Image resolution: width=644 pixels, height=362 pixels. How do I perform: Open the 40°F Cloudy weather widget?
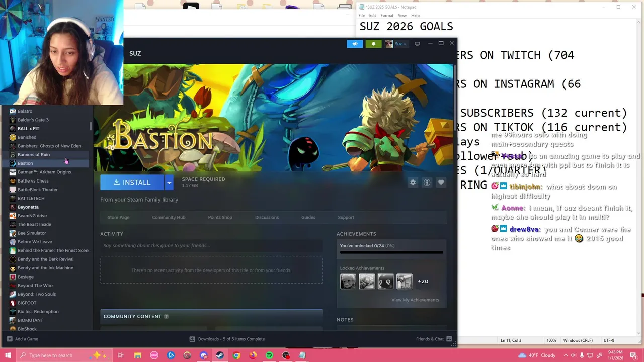(x=536, y=355)
